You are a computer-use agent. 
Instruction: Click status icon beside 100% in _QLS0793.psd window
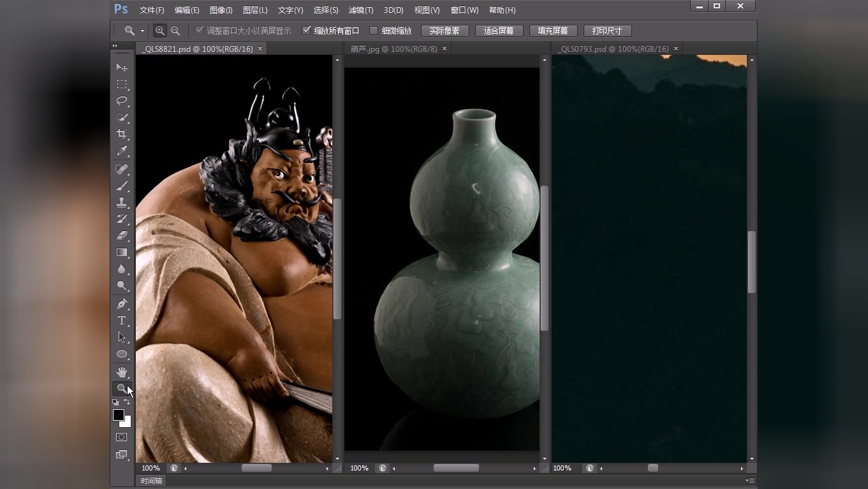[x=590, y=468]
